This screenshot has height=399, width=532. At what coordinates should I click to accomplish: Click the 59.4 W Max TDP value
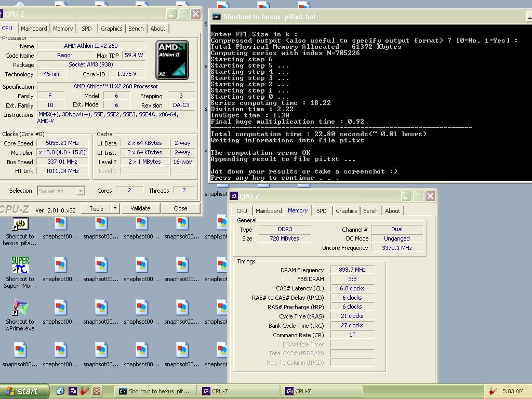(x=134, y=55)
